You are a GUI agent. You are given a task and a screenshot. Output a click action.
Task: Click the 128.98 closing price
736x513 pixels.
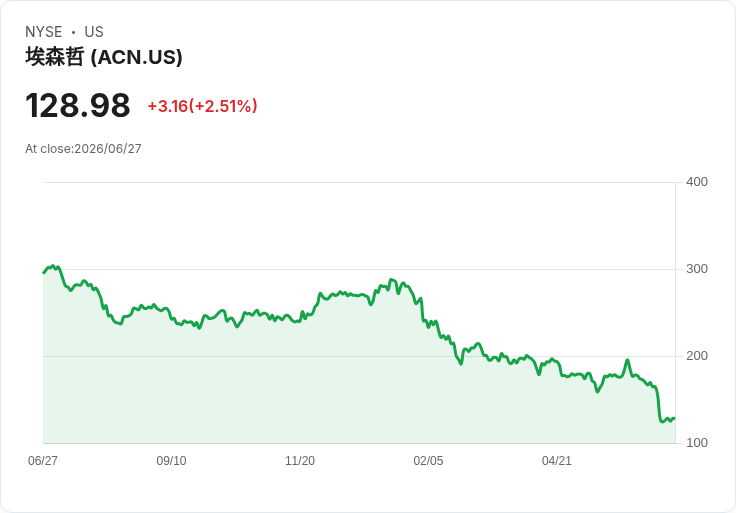click(x=78, y=105)
